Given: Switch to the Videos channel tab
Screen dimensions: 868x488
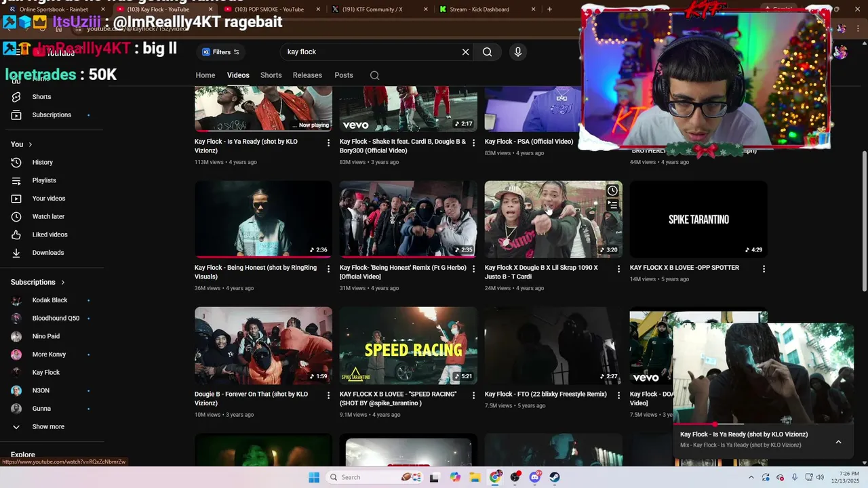Looking at the screenshot, I should point(238,75).
